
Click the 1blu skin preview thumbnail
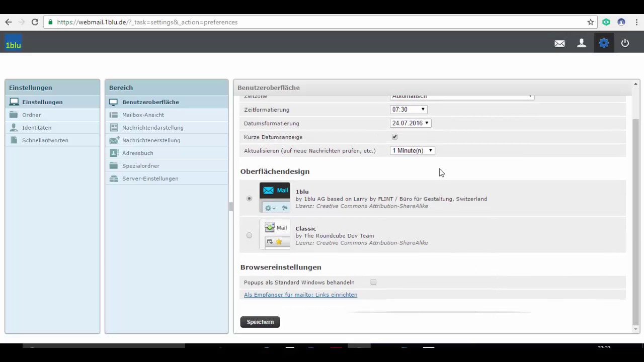[x=275, y=198]
